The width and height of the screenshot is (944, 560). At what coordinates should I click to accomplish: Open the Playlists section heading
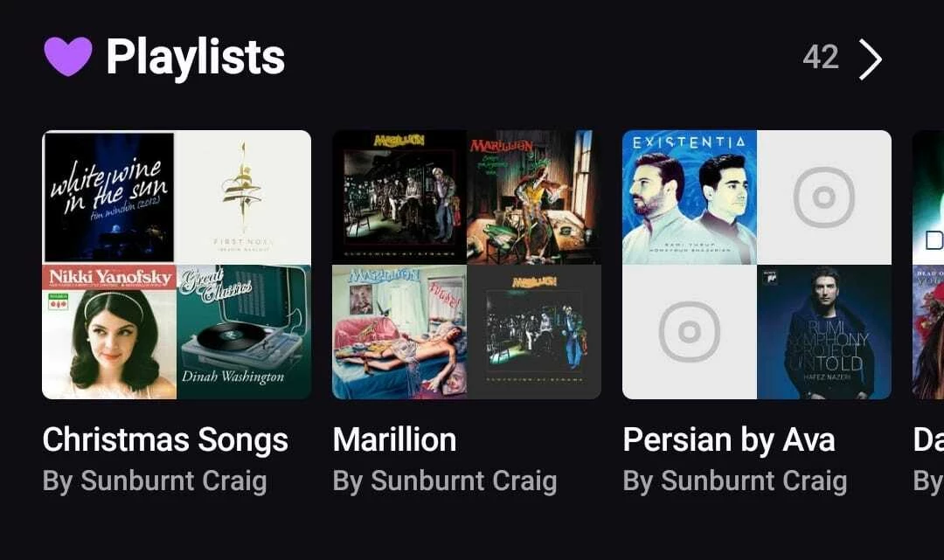[x=195, y=57]
